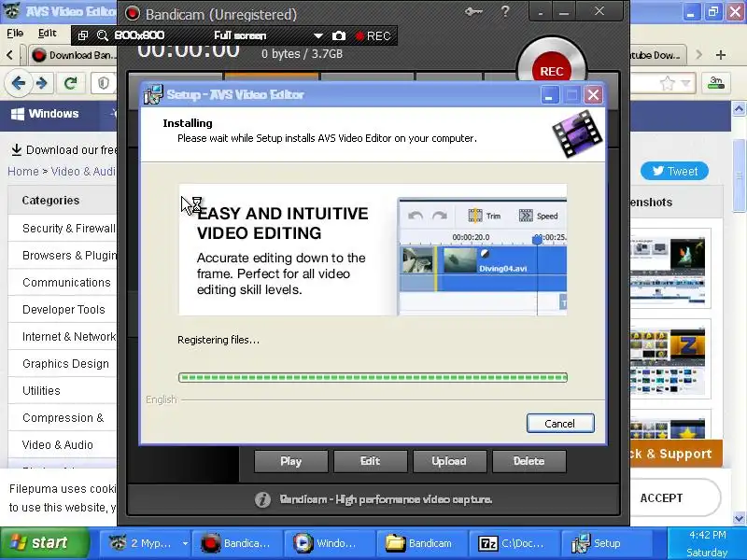Open Graphics Design category
The image size is (747, 560).
point(65,364)
